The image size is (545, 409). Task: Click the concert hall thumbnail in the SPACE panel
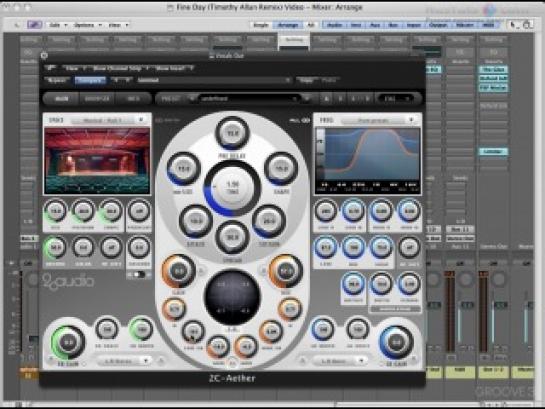pos(97,161)
